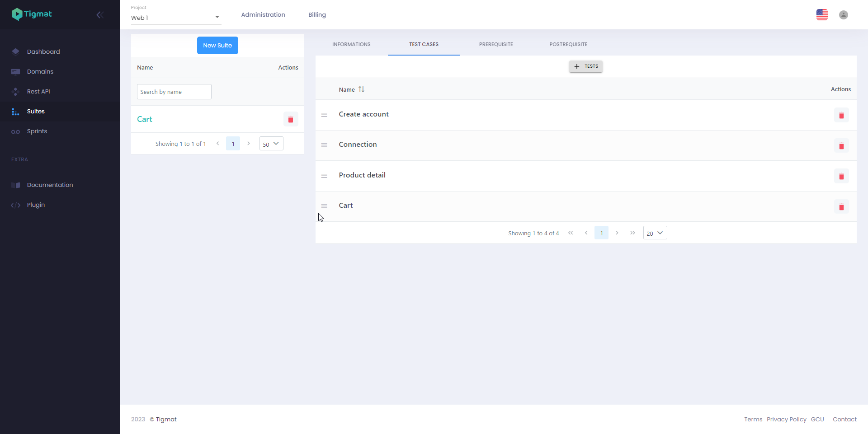
Task: Go to next page of test cases
Action: point(617,233)
